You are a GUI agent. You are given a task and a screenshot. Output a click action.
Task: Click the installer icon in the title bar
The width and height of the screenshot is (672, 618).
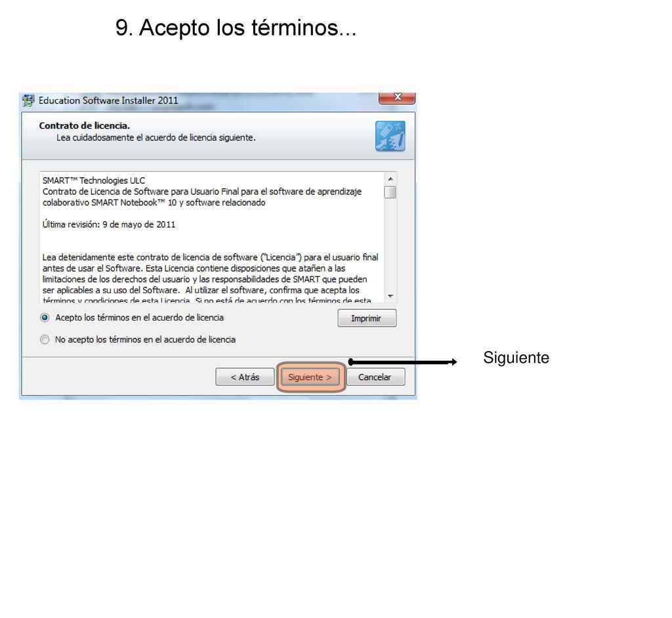(x=28, y=100)
